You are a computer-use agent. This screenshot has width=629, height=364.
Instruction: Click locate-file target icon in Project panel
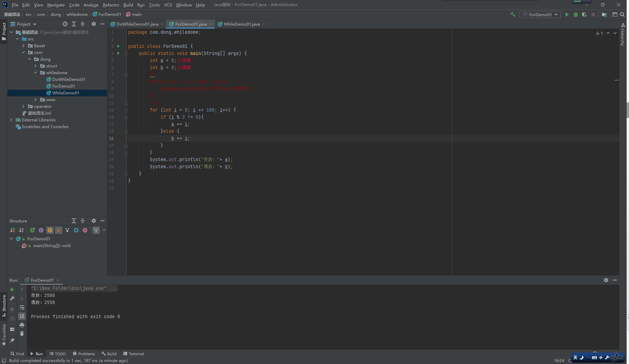click(65, 24)
